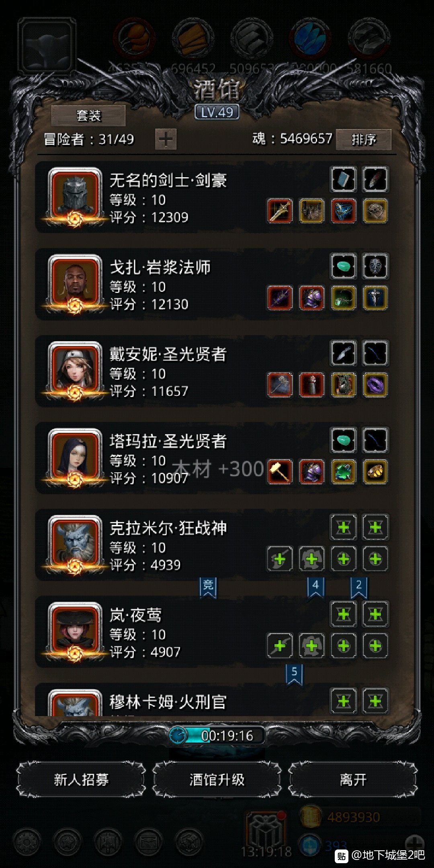
Task: Open the 排序 sort options
Action: [x=364, y=139]
